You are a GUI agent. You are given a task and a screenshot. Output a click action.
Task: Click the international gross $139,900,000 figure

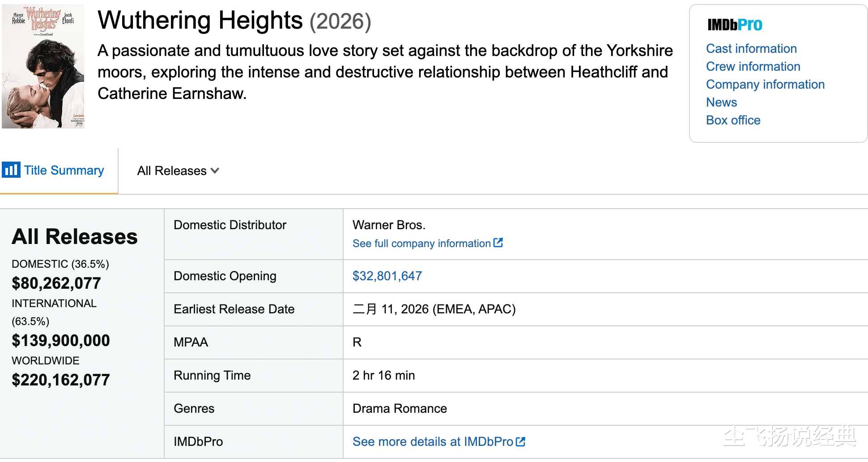coord(60,341)
